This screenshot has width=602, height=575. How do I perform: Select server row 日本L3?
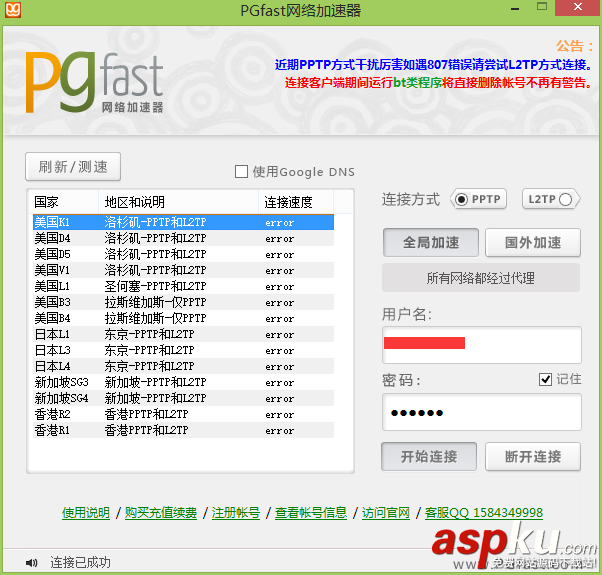point(183,350)
